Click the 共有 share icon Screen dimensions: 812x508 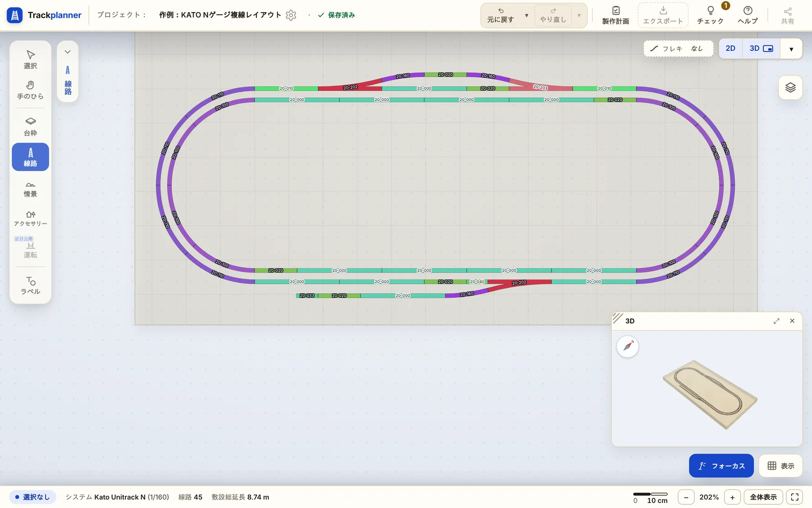pos(788,15)
